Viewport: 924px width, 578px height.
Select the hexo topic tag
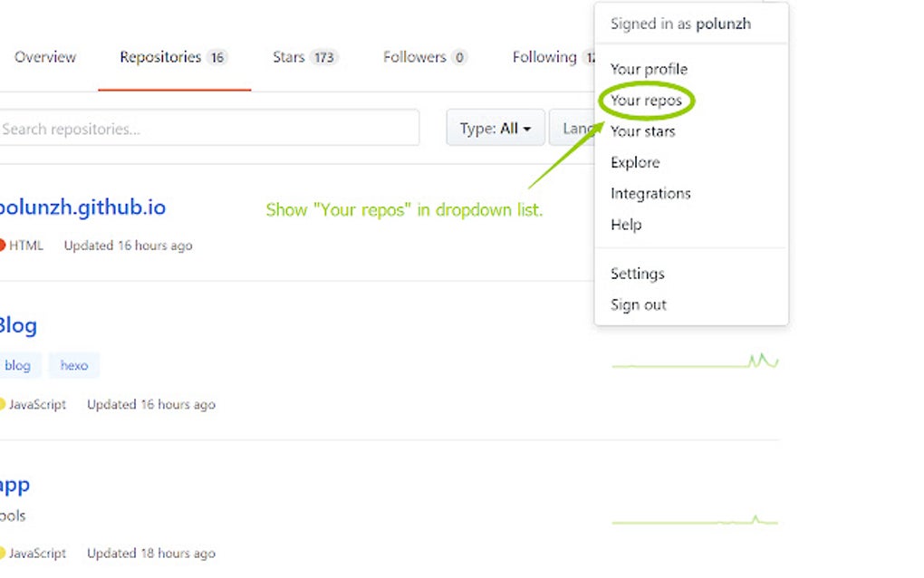tap(74, 366)
